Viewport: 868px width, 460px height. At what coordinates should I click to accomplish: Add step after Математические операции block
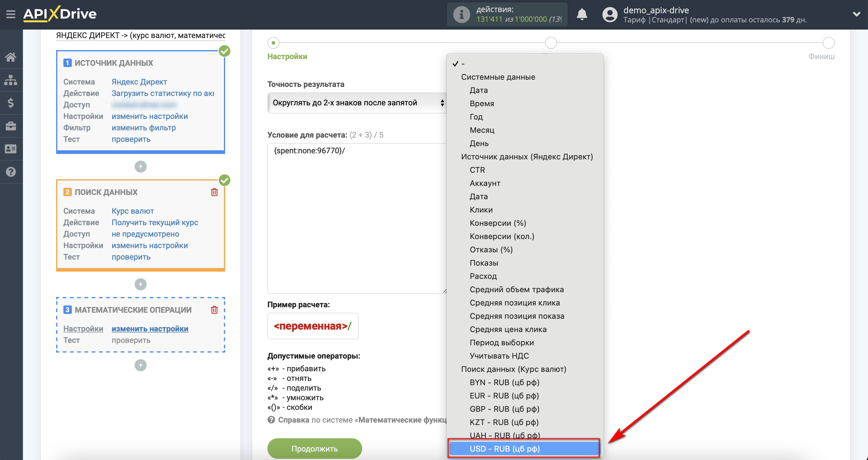pos(141,365)
